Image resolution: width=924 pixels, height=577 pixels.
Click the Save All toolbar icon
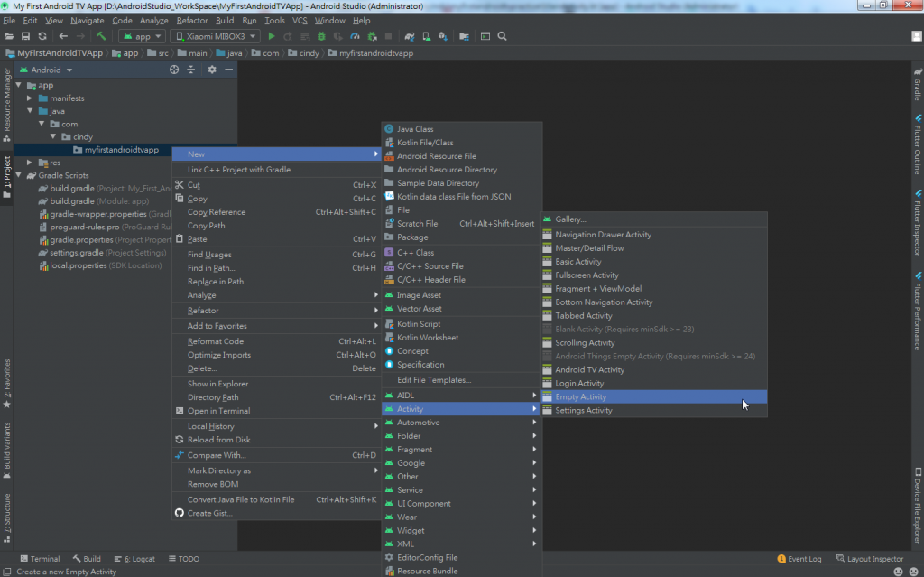(25, 36)
